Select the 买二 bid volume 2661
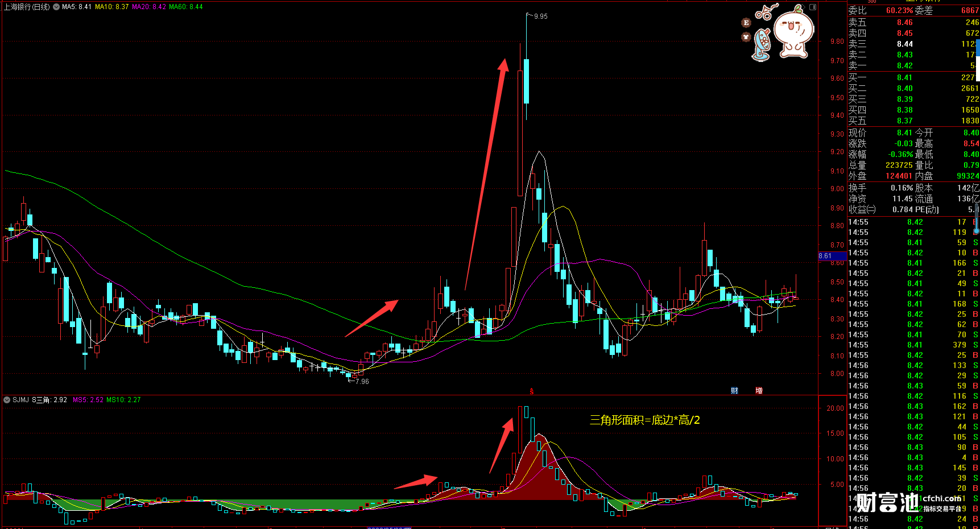980x529 pixels. [x=970, y=89]
